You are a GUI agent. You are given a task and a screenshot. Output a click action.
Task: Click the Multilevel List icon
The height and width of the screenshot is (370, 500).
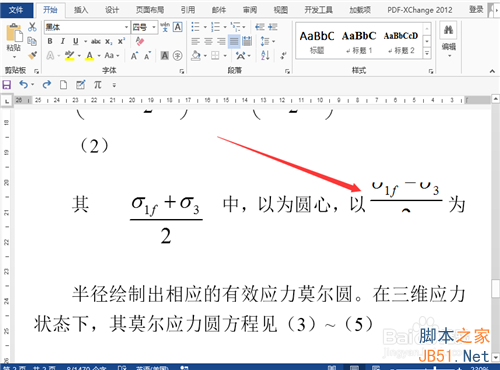235,27
